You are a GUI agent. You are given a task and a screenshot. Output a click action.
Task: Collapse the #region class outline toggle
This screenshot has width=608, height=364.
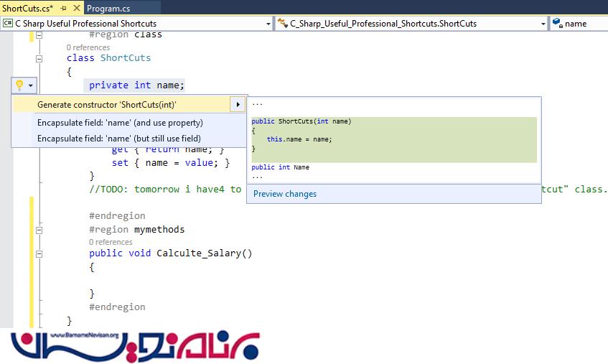coord(39,34)
